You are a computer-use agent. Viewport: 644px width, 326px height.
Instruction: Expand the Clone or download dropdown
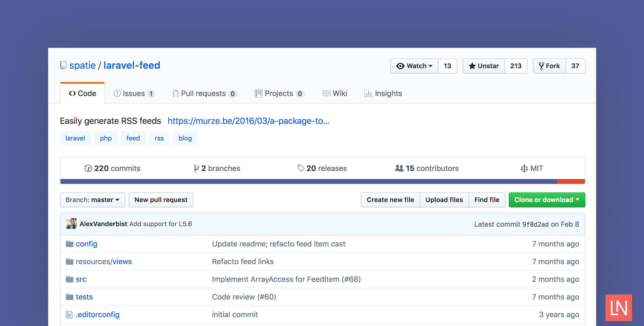tap(547, 200)
